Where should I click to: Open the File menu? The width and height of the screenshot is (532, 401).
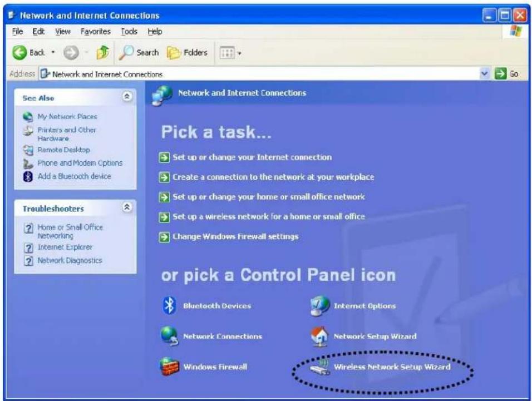point(17,32)
